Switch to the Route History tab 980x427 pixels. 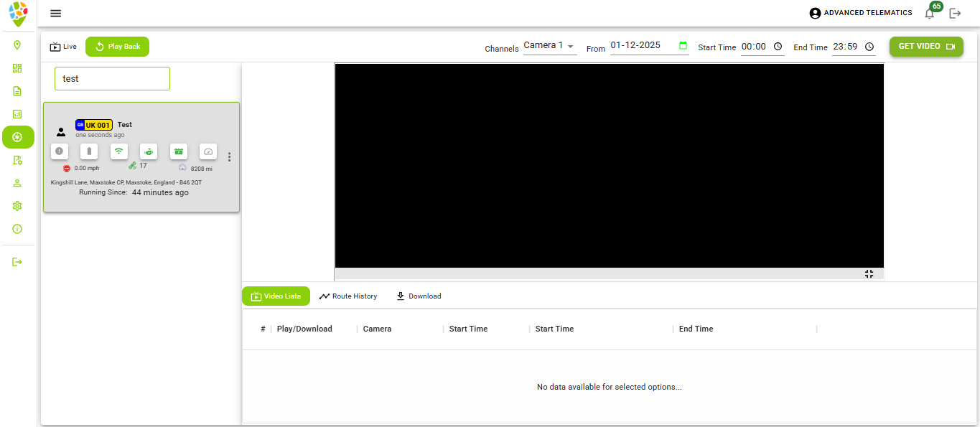pos(348,296)
